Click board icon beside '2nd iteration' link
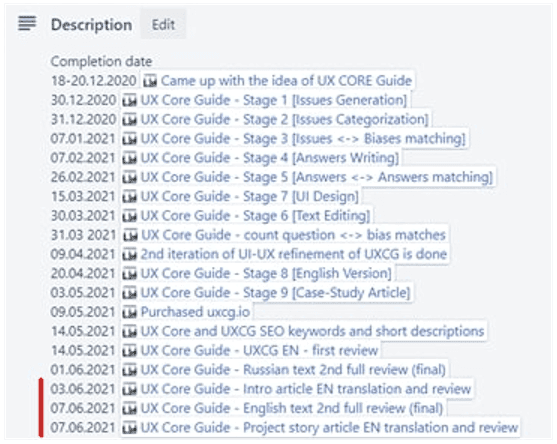Viewport: 557px width, 444px height. click(129, 254)
